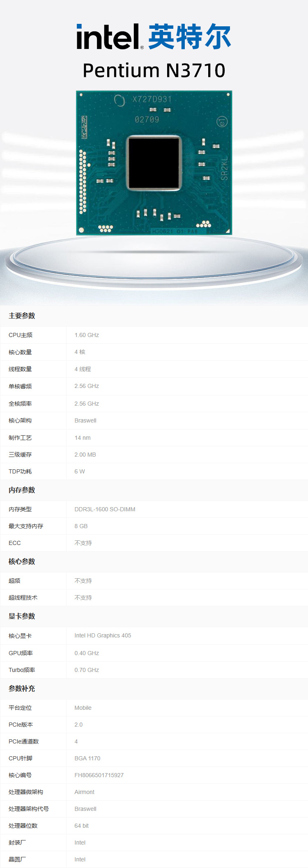Click the 2.0 PCIe version value

click(x=78, y=725)
